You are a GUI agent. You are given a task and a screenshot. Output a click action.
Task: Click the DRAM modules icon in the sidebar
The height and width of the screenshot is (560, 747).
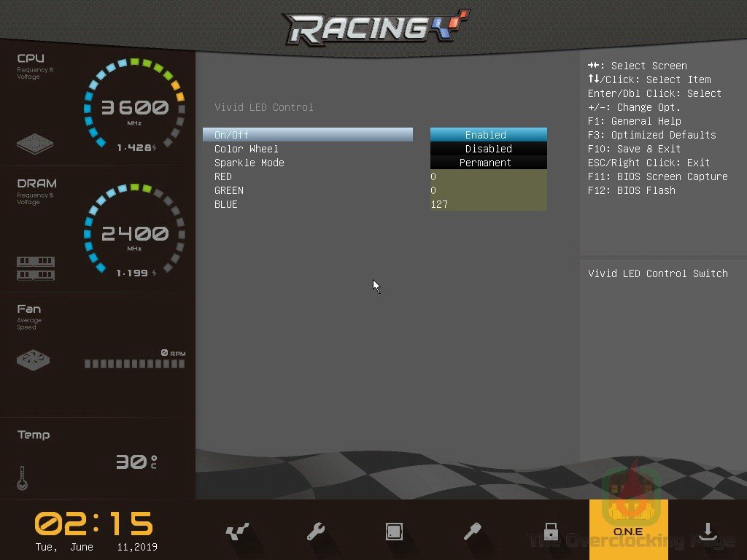tap(35, 267)
